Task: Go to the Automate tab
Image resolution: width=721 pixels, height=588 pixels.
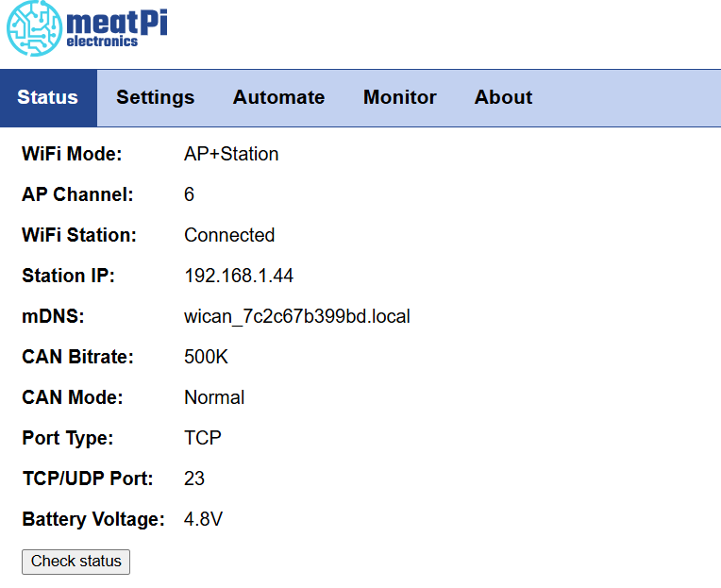Action: [x=278, y=97]
